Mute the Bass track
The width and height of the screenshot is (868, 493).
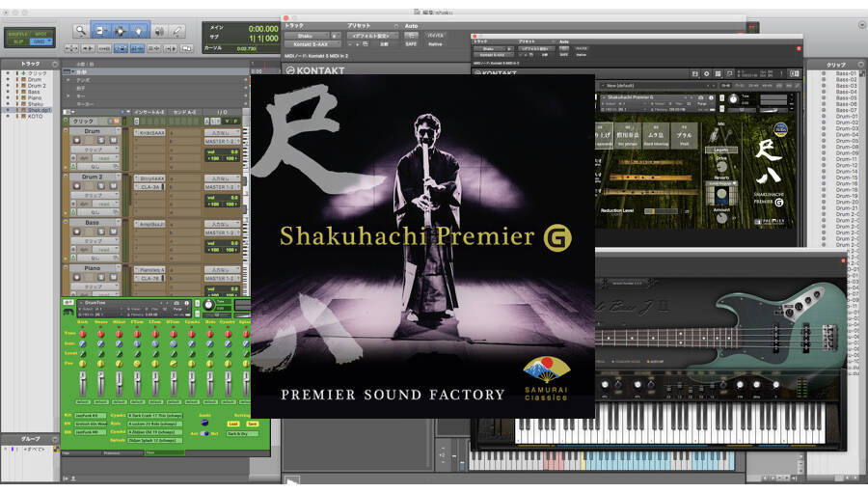click(113, 232)
